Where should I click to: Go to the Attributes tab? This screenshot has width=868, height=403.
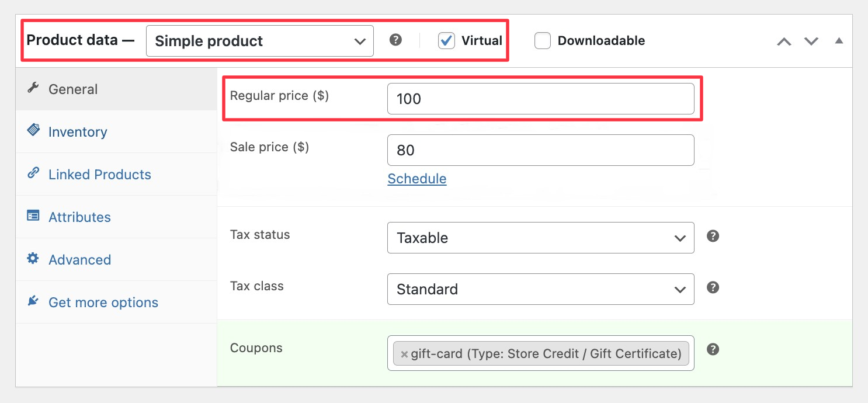coord(79,217)
